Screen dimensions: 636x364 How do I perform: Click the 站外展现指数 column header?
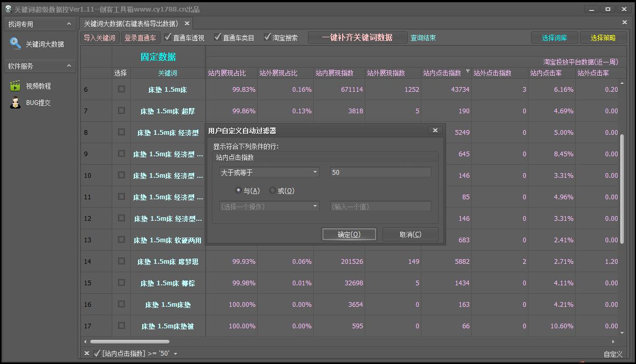pyautogui.click(x=393, y=73)
